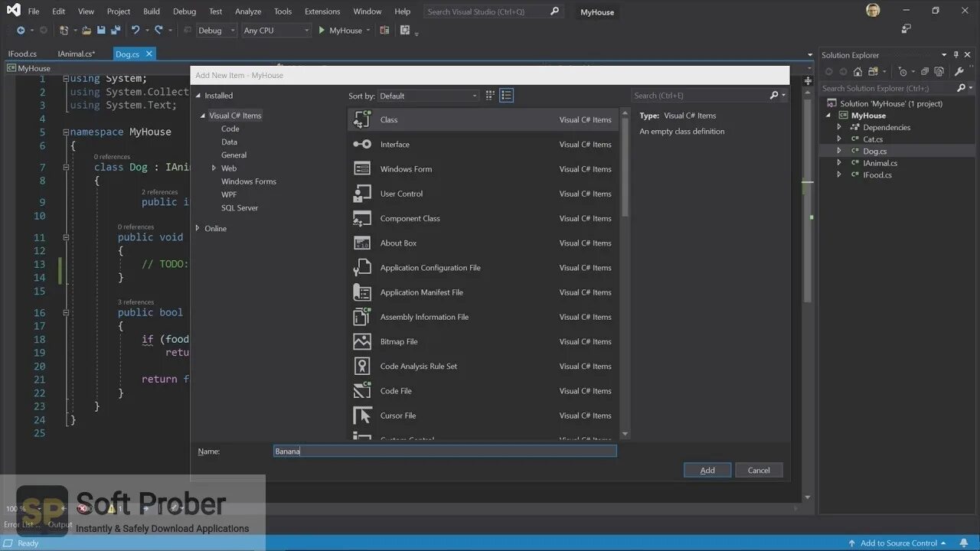Open the Build menu

152,11
